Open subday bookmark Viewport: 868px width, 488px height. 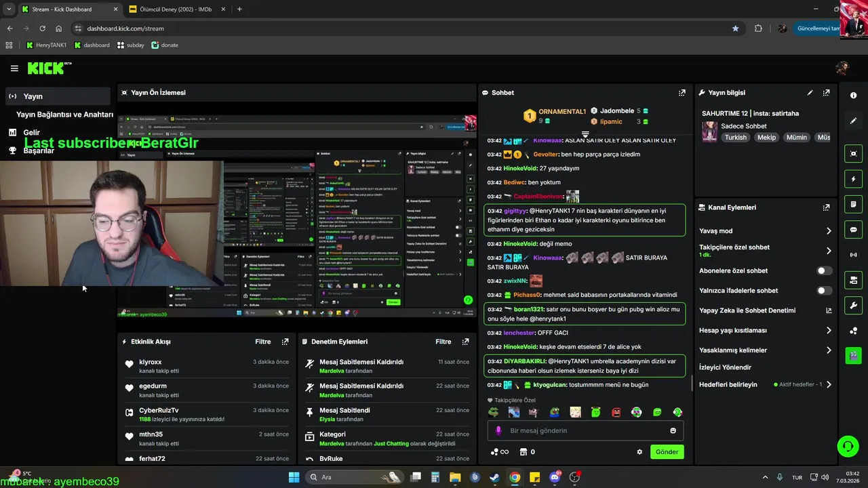(131, 45)
